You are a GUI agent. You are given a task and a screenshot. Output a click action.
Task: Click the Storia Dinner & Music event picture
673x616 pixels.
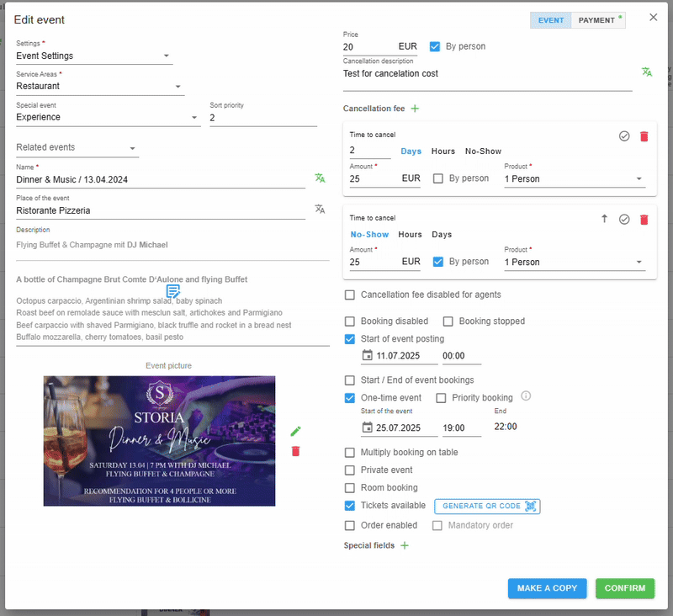[x=159, y=441]
